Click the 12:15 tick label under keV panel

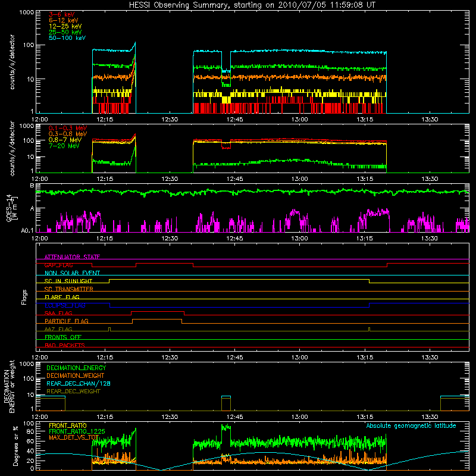point(105,120)
